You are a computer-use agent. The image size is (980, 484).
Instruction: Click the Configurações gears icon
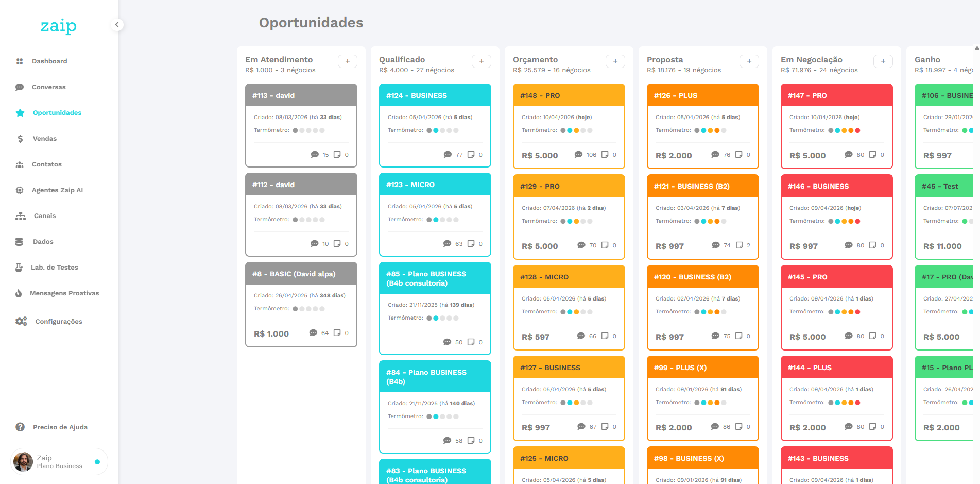[21, 321]
